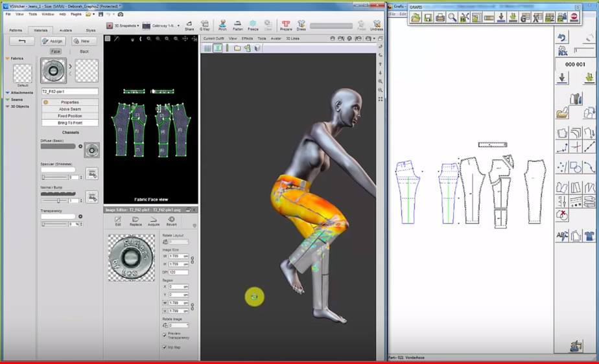
Task: Click the Dress avatar icon
Action: [301, 25]
